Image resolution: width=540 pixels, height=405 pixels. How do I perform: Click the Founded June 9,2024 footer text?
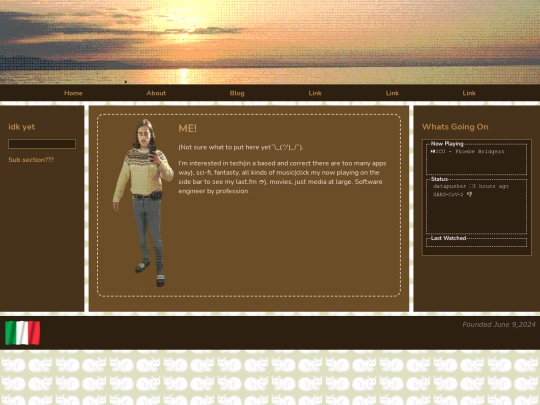[x=499, y=324]
